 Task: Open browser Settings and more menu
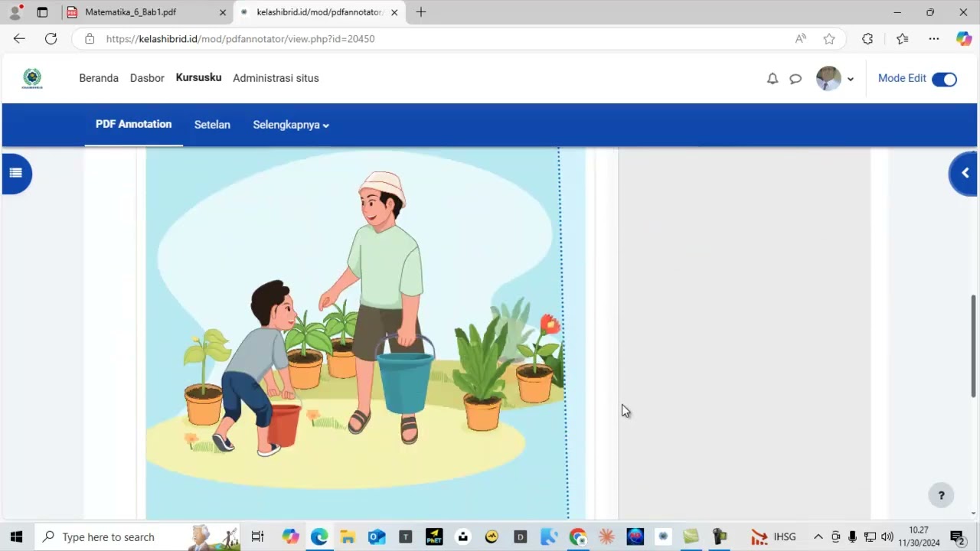[934, 38]
